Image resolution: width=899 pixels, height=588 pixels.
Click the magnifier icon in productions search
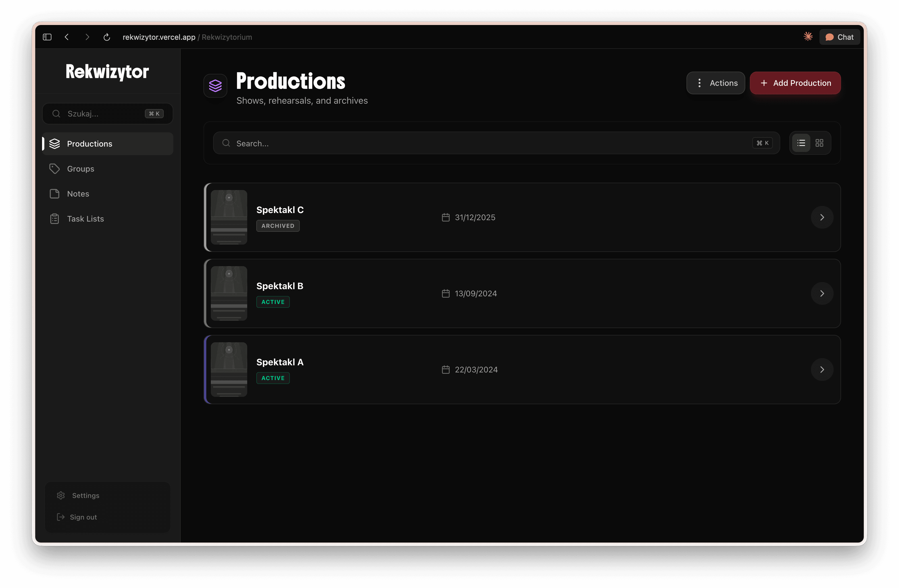(x=226, y=143)
